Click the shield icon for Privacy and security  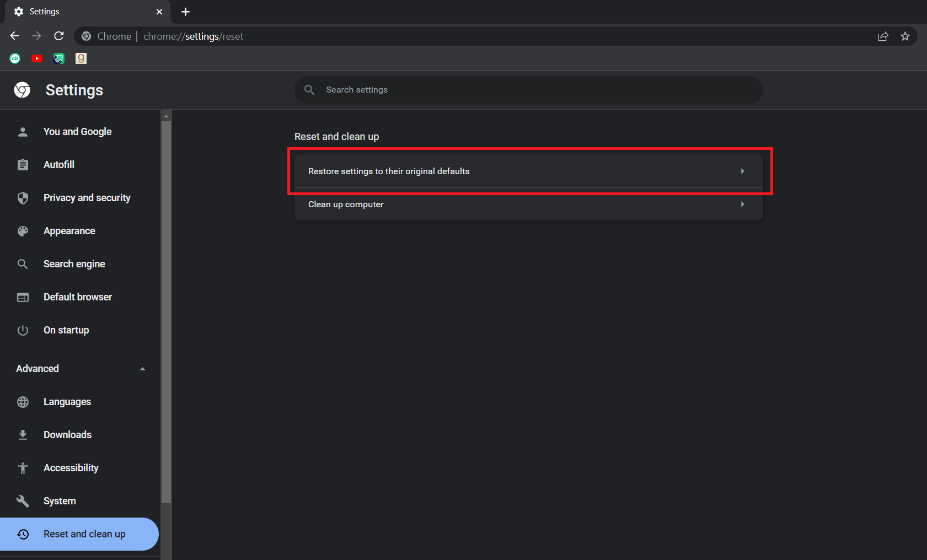[23, 198]
